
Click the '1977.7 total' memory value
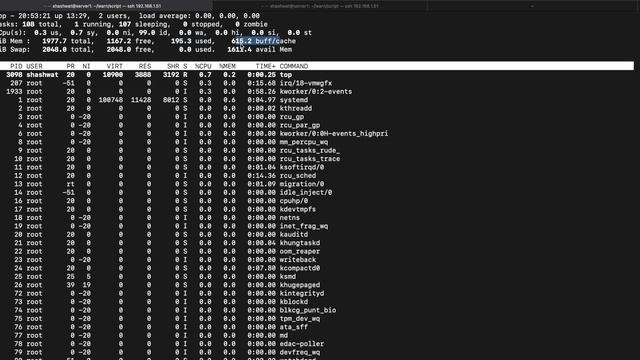pos(68,41)
